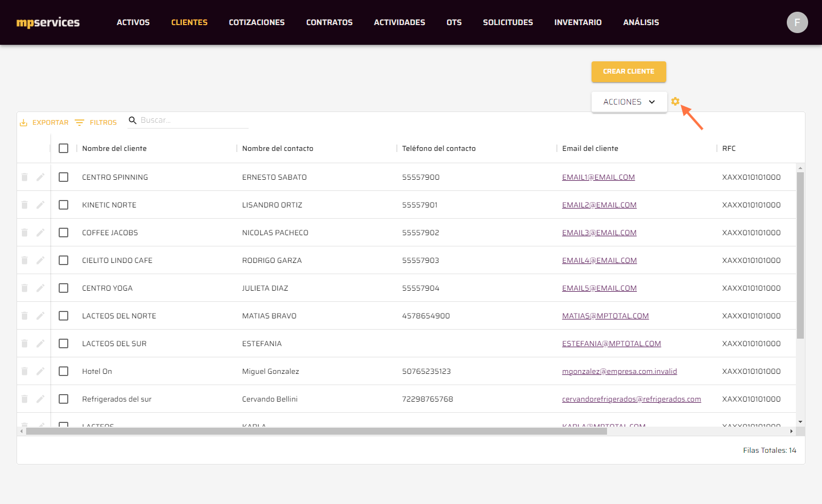Edit CENTRO YOGA with pencil icon

[40, 288]
